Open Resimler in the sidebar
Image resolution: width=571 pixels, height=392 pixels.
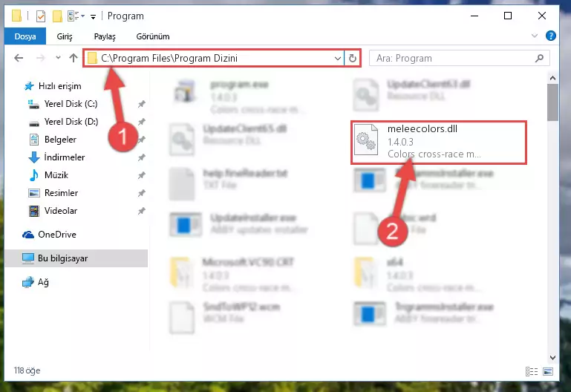53,193
